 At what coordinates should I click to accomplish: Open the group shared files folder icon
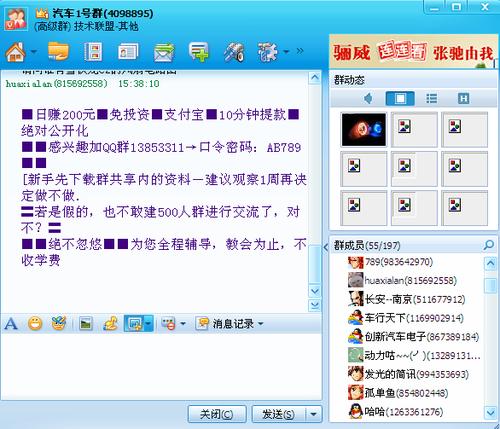(58, 51)
